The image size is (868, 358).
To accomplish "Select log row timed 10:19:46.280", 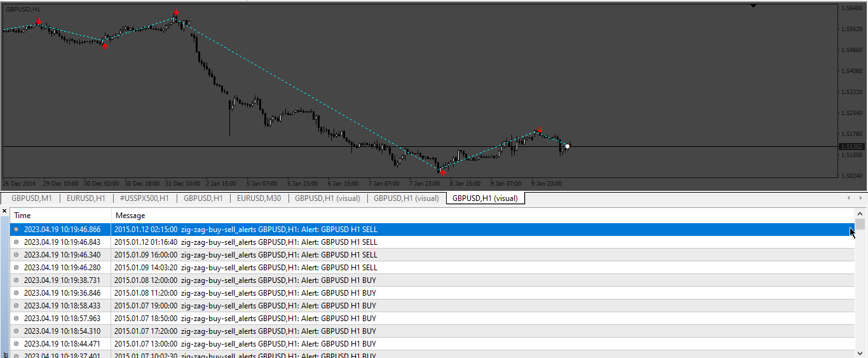I will (432, 268).
